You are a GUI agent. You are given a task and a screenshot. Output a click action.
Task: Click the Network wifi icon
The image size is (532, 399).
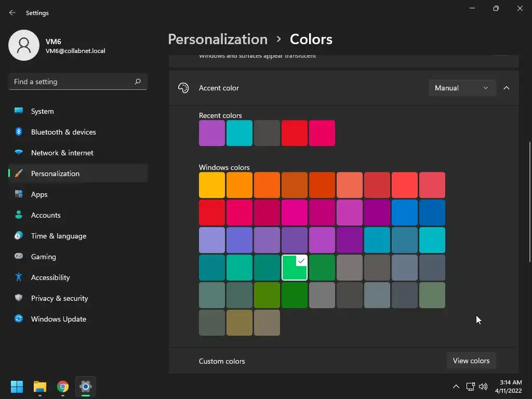[x=19, y=152]
